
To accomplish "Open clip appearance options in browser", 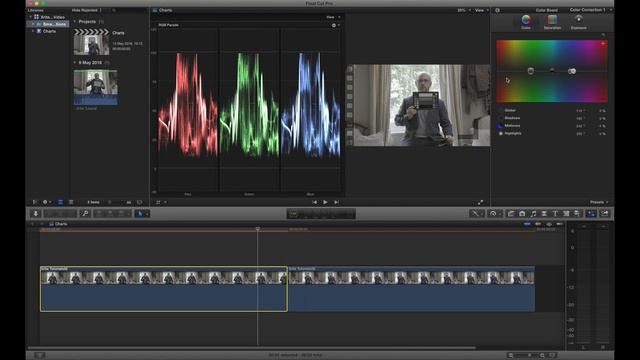I will 139,202.
